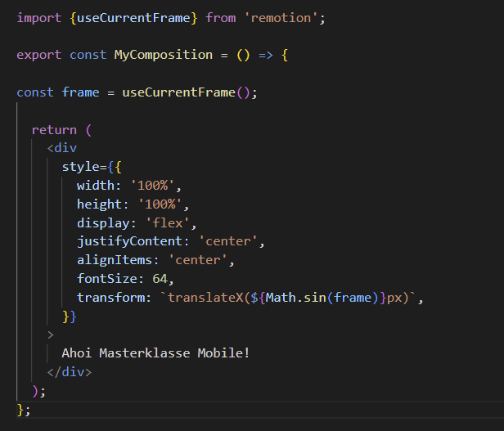Click the 'display' property name

[x=103, y=223]
